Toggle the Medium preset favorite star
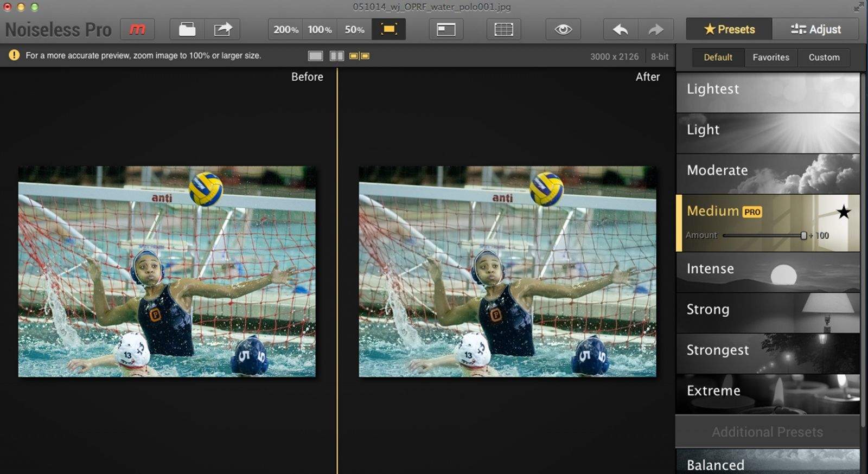 pyautogui.click(x=843, y=212)
